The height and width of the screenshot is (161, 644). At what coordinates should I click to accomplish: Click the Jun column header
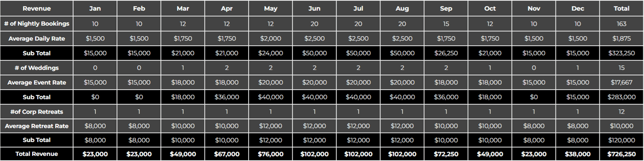(315, 9)
